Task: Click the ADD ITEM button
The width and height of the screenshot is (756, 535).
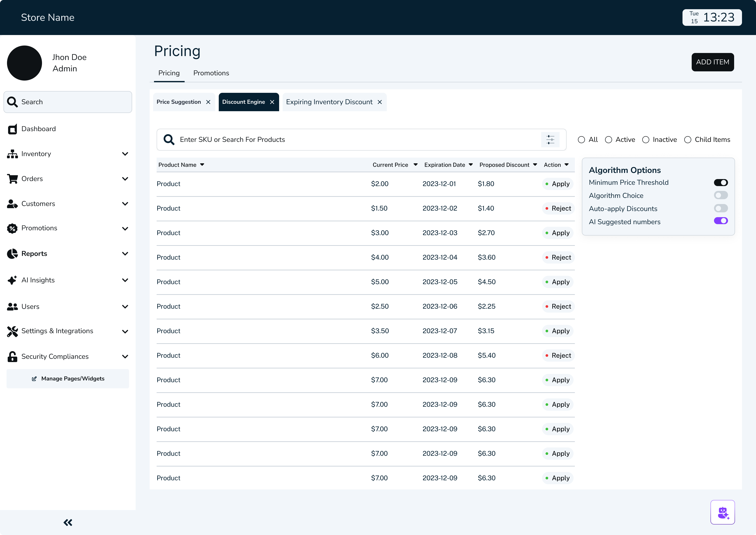Action: 712,62
